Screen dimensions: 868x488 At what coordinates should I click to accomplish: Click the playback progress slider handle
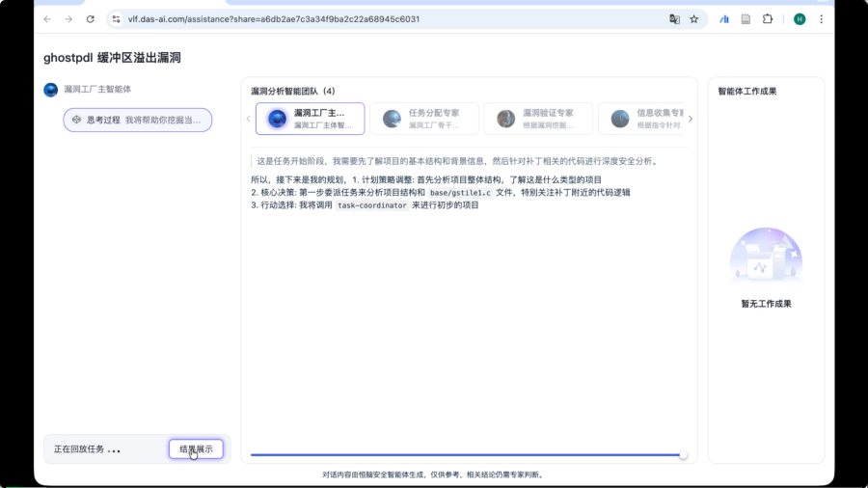click(683, 454)
